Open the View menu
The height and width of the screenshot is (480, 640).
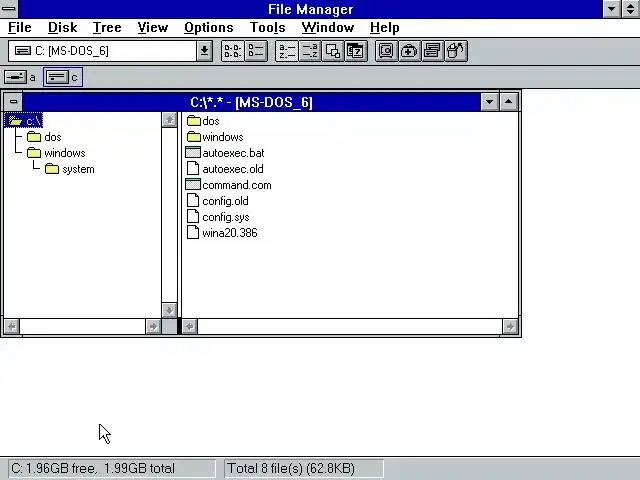(153, 27)
